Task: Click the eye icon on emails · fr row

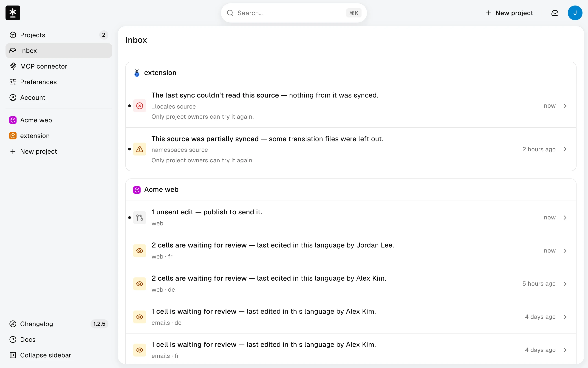Action: click(139, 350)
